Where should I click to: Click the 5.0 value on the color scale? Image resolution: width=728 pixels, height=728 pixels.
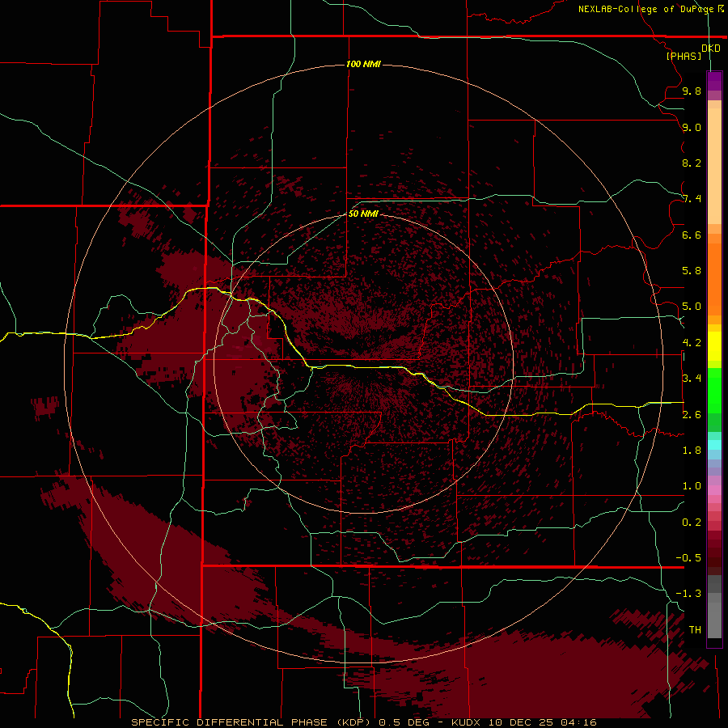692,307
